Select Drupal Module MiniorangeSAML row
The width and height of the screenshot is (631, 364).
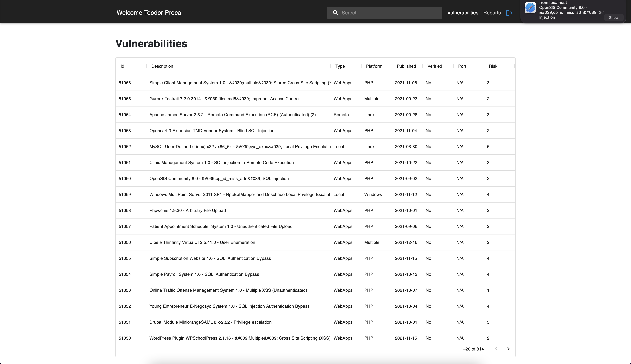point(315,322)
